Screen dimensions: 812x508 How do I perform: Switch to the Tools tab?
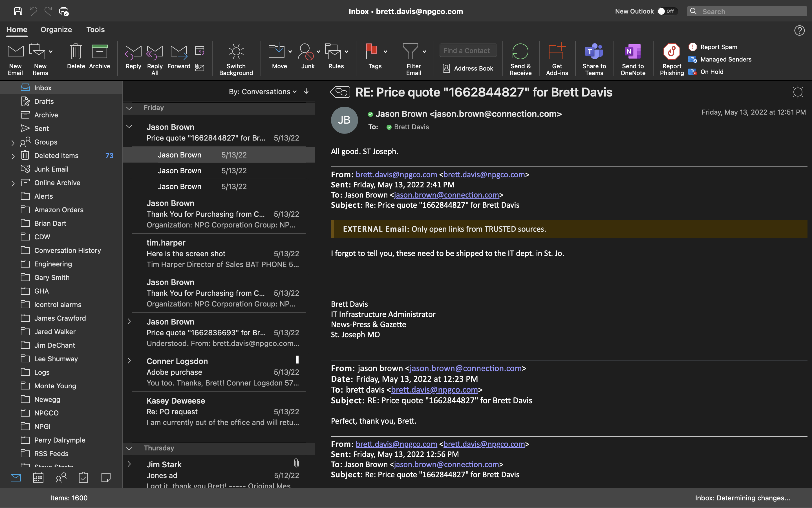pyautogui.click(x=95, y=30)
